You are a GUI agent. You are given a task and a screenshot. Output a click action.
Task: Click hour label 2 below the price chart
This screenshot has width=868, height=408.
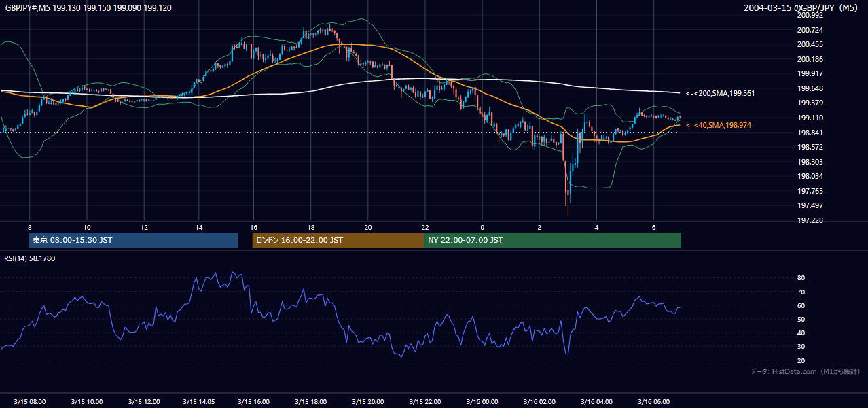pyautogui.click(x=539, y=227)
